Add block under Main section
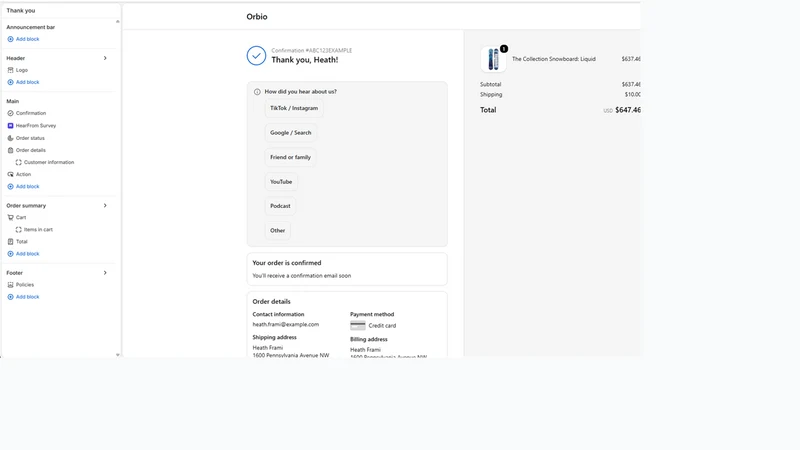 (23, 187)
